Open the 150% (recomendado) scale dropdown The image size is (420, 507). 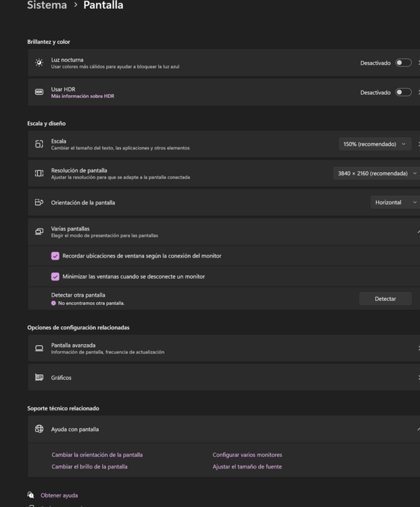pos(375,144)
